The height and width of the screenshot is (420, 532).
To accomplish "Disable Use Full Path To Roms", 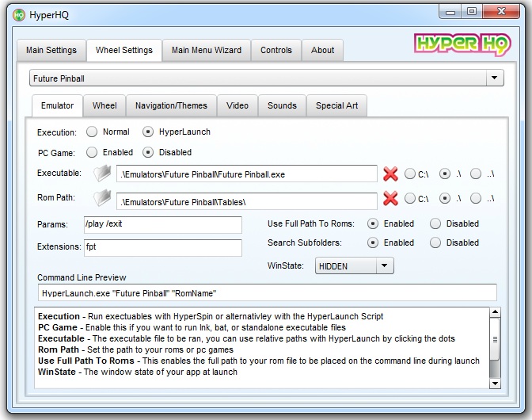I will pos(435,223).
